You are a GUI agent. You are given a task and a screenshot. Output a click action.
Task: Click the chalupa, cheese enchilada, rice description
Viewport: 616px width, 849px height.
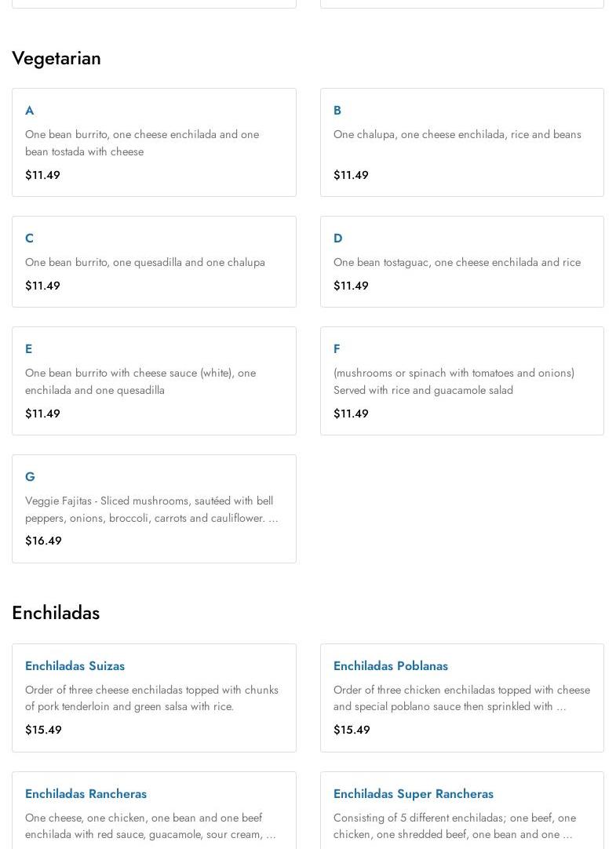(457, 134)
